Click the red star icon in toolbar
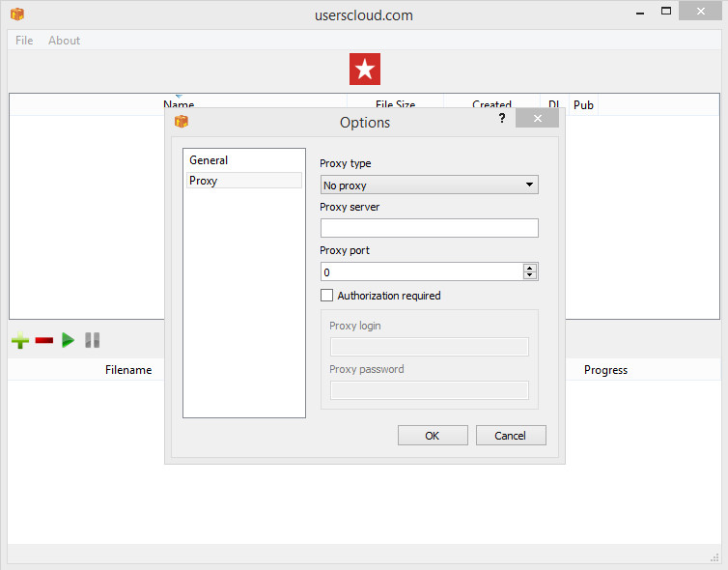Image resolution: width=728 pixels, height=570 pixels. [x=364, y=70]
